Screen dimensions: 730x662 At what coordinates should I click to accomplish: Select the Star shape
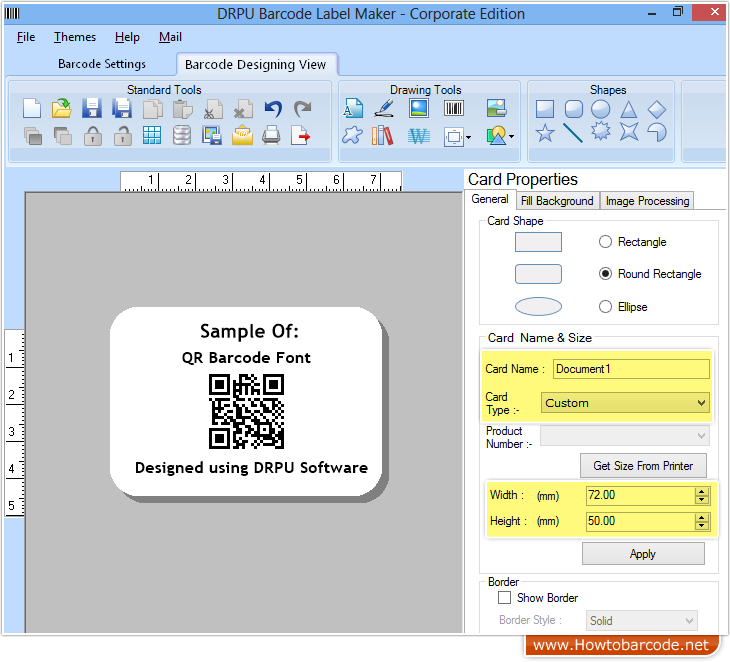click(x=545, y=134)
